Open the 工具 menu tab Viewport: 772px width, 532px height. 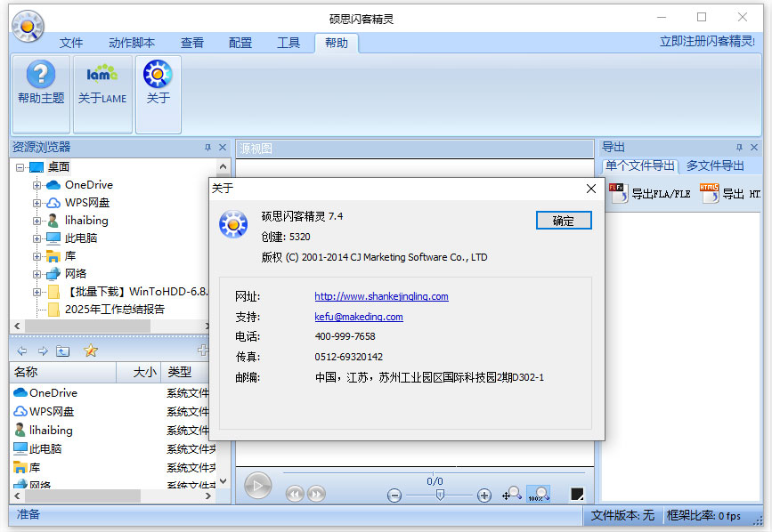288,44
